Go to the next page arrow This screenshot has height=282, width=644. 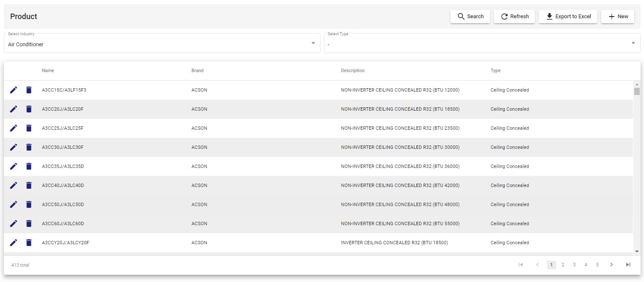click(x=611, y=265)
